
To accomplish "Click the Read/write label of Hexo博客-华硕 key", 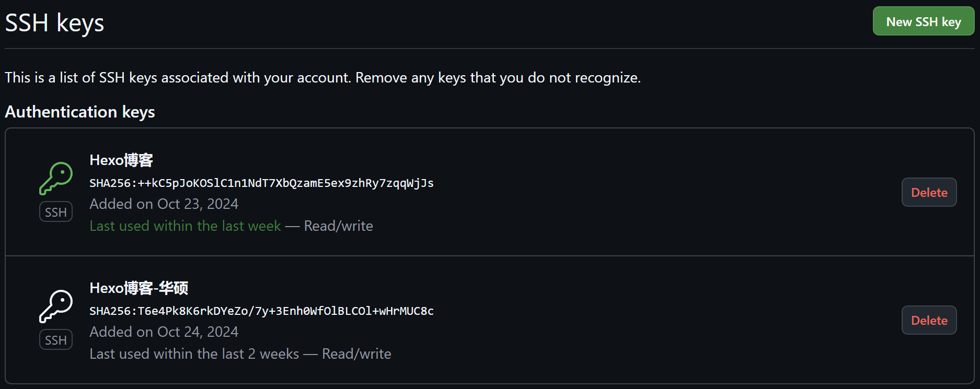I will tap(356, 353).
